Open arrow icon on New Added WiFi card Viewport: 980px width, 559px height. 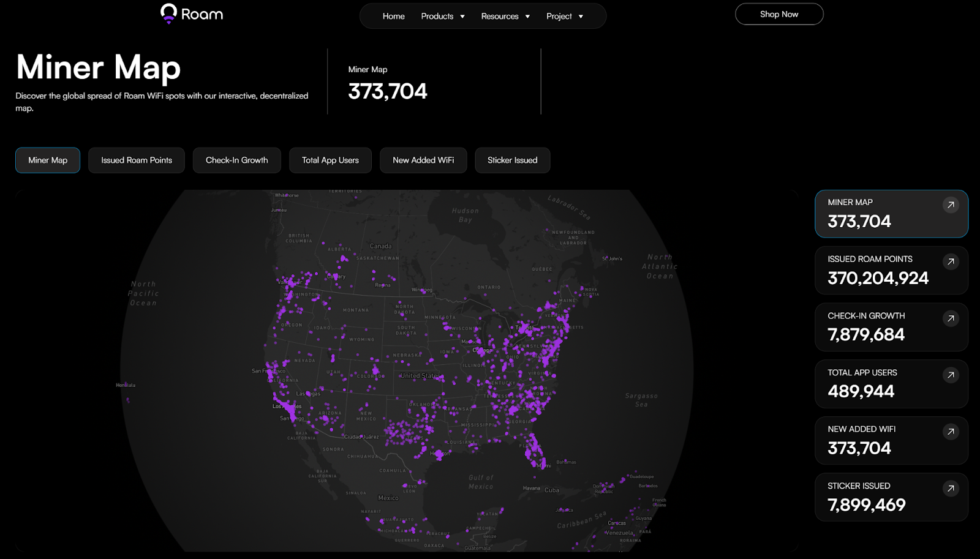pyautogui.click(x=951, y=432)
